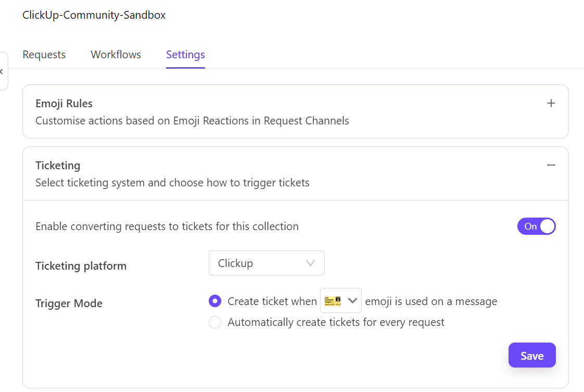Click the Emoji Rules description text
Viewport: 584px width, 392px height.
(192, 121)
